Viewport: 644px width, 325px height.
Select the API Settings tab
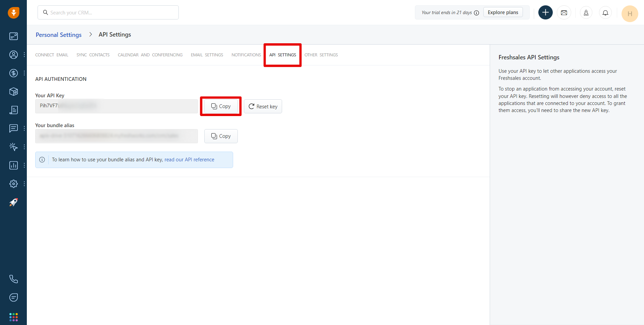pyautogui.click(x=283, y=55)
